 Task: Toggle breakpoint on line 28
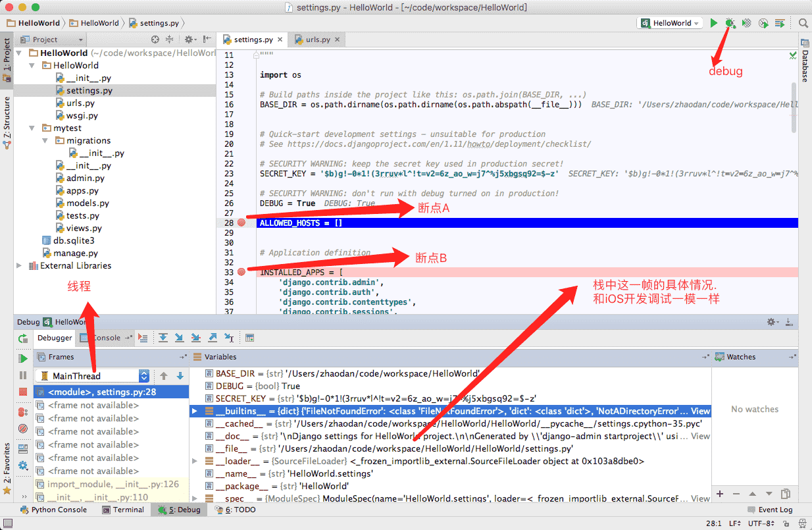[241, 223]
